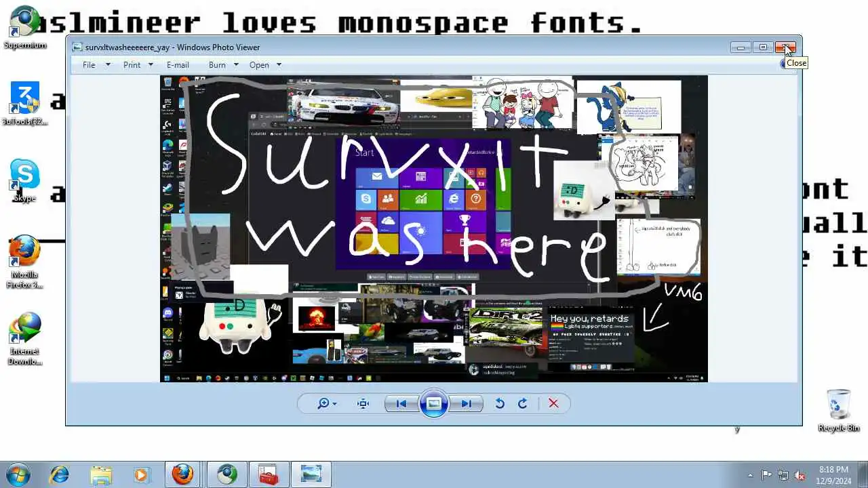This screenshot has width=868, height=488.
Task: Open the 3uTools desktop shortcut
Action: pos(25,104)
